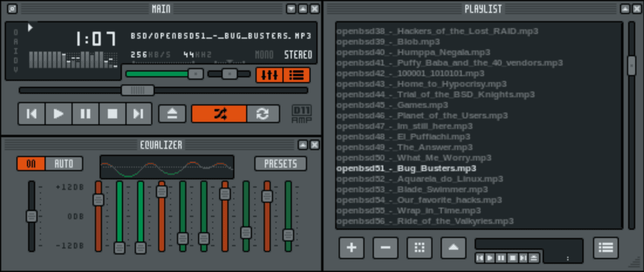This screenshot has width=644, height=272.
Task: Click the last equalizer band slider
Action: pos(288,216)
